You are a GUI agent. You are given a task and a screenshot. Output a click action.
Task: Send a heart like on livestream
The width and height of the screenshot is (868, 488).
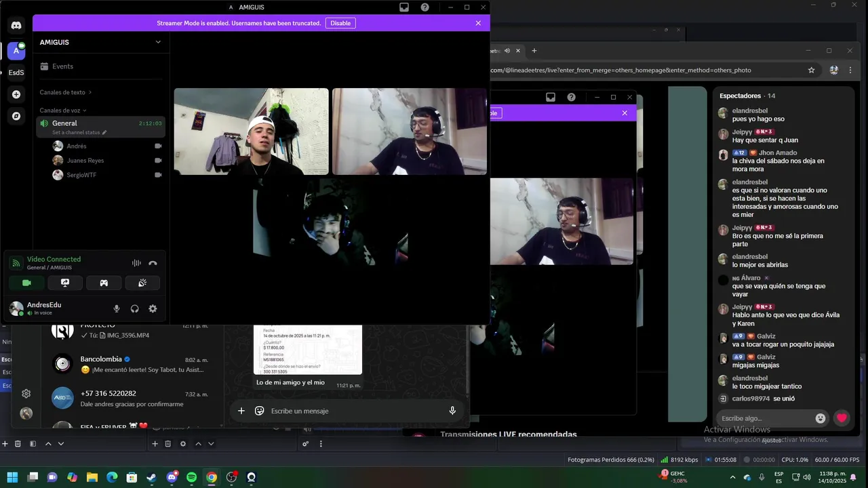tap(842, 418)
